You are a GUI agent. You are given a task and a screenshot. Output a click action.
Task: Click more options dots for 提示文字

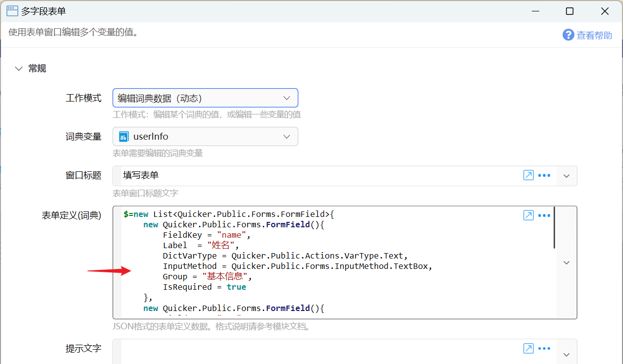(x=544, y=349)
